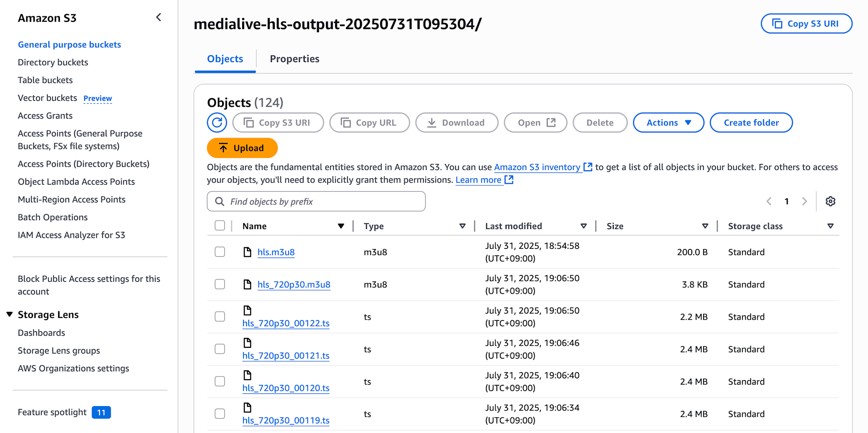The height and width of the screenshot is (433, 868).
Task: Click the orange Upload button
Action: tap(242, 148)
